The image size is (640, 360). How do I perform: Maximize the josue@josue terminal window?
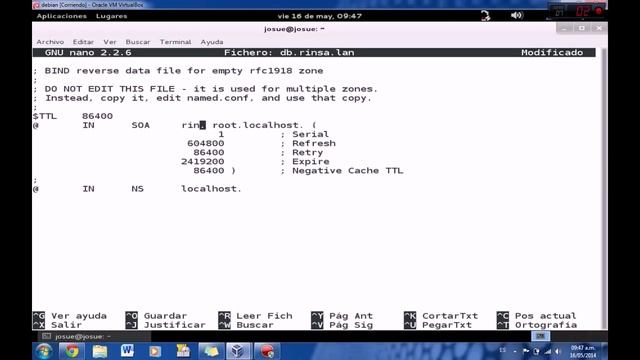point(582,28)
